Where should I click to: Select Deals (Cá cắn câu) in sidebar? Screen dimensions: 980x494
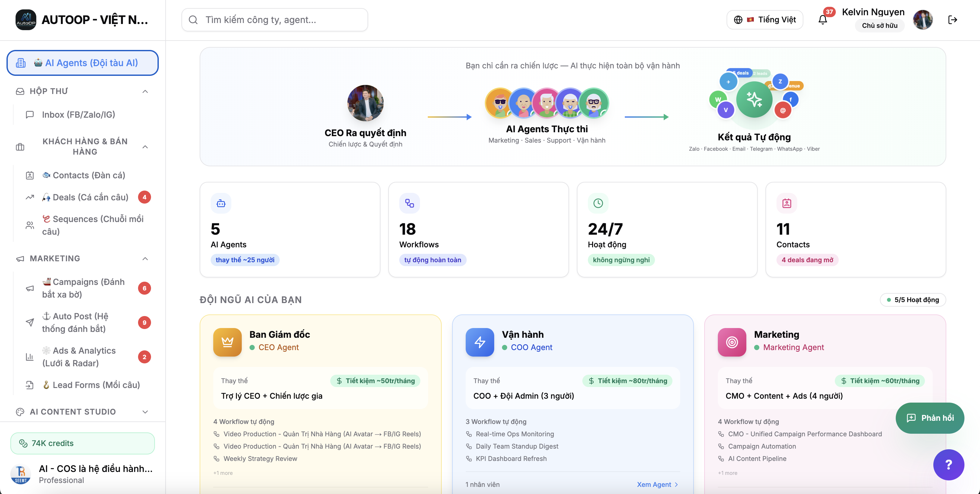tap(90, 197)
